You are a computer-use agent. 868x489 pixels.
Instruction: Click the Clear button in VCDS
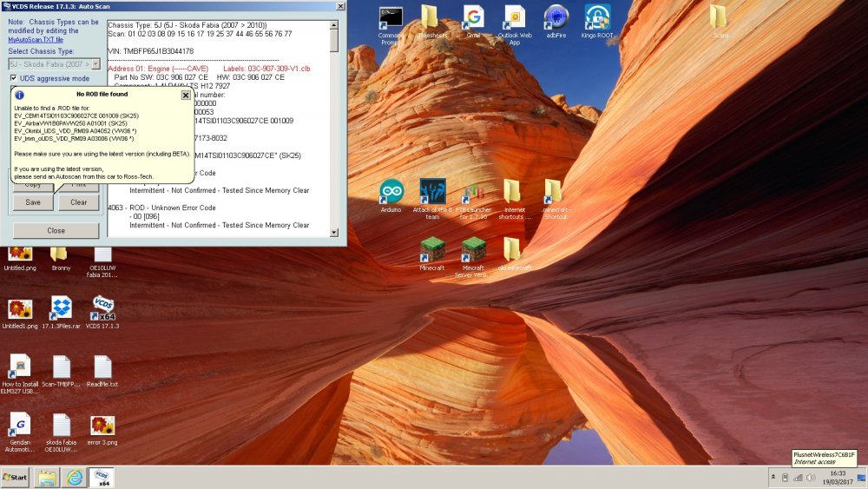point(79,202)
